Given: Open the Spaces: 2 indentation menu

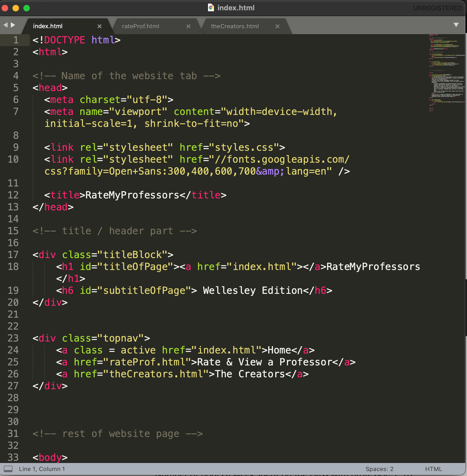Looking at the screenshot, I should coord(379,469).
